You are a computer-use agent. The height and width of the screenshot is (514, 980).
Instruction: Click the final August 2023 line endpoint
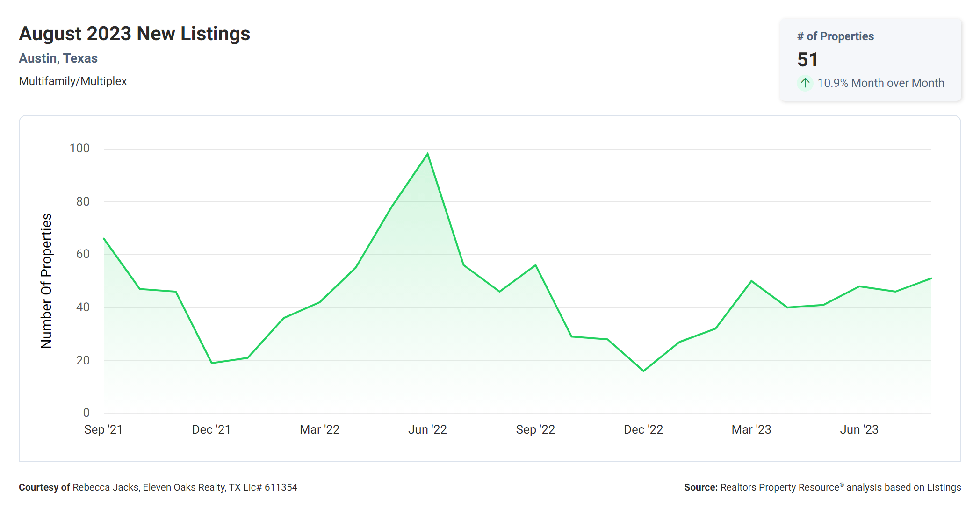[931, 278]
